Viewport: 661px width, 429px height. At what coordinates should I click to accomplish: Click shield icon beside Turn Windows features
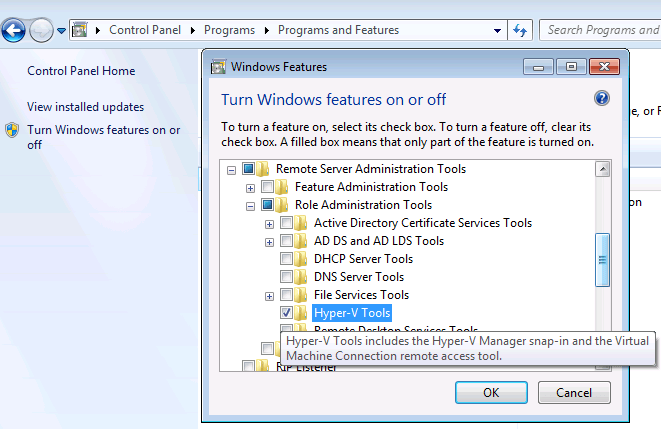point(12,130)
